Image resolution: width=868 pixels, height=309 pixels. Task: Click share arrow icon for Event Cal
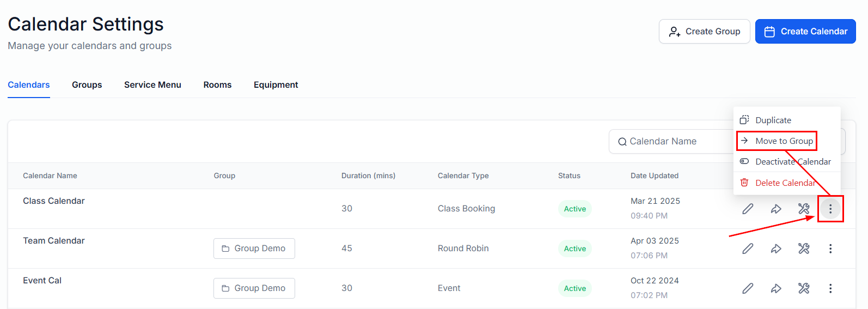(776, 288)
